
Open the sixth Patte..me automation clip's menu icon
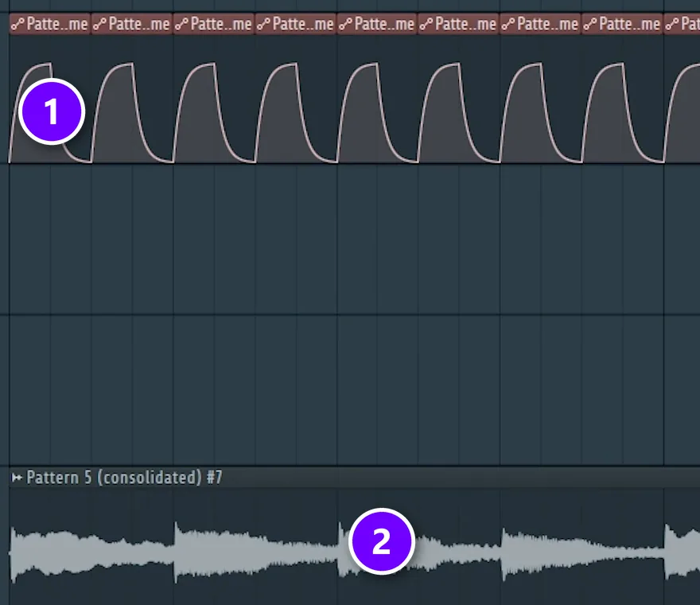pos(426,24)
